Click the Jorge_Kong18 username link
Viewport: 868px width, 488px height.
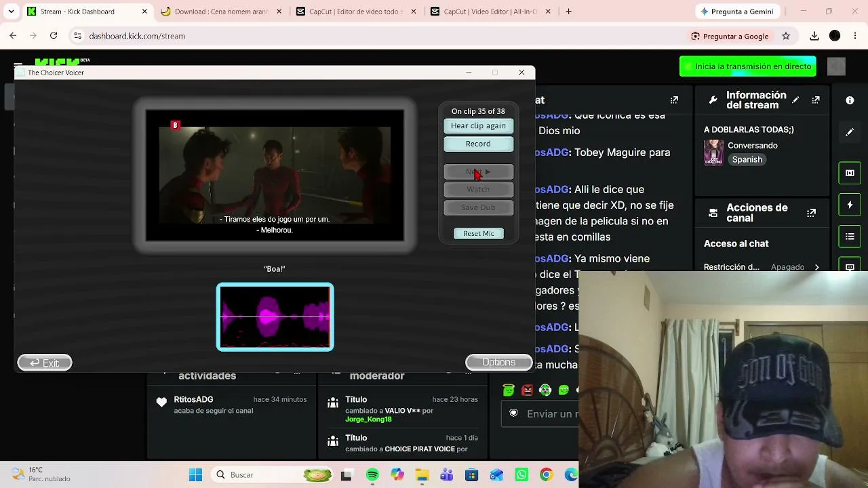(368, 420)
